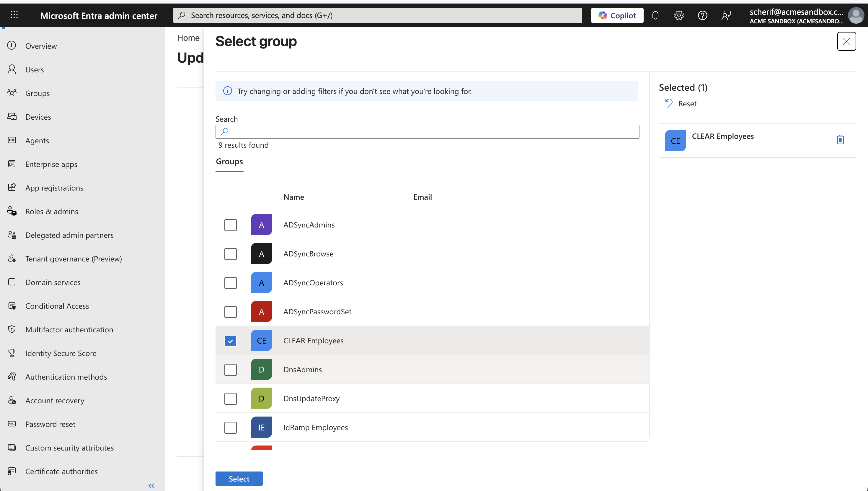This screenshot has height=491, width=868.
Task: Click the Select button
Action: tap(239, 479)
